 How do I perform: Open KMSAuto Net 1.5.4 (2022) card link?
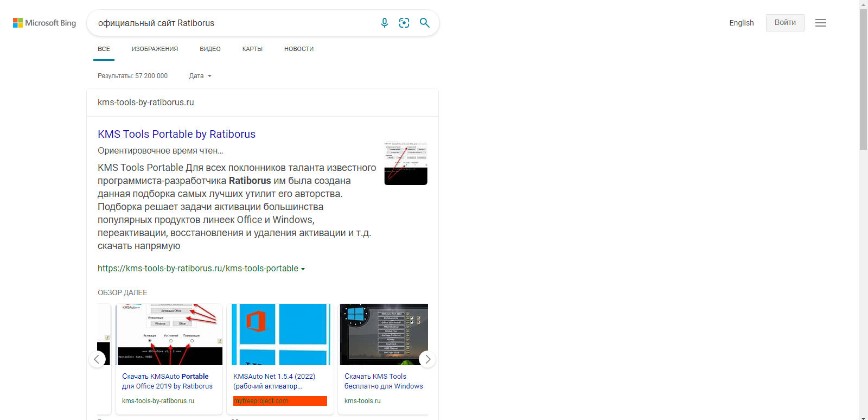tap(274, 381)
